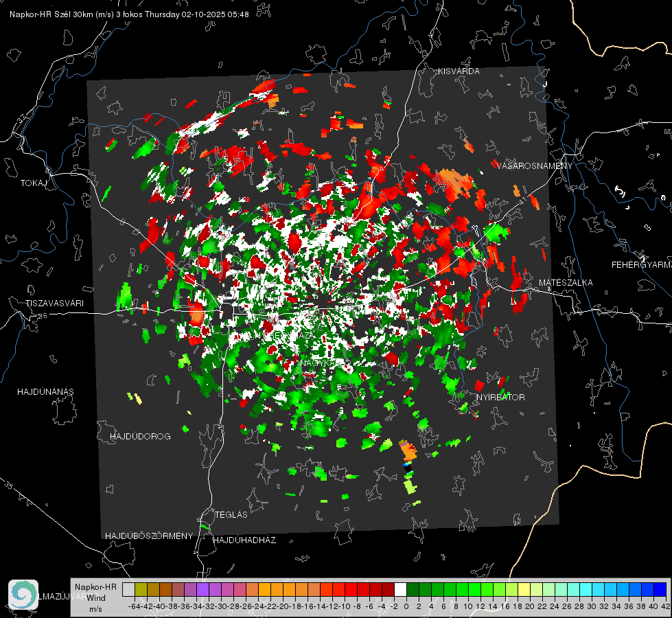Select the pale yellow swatch above 18 m/s

point(524,589)
